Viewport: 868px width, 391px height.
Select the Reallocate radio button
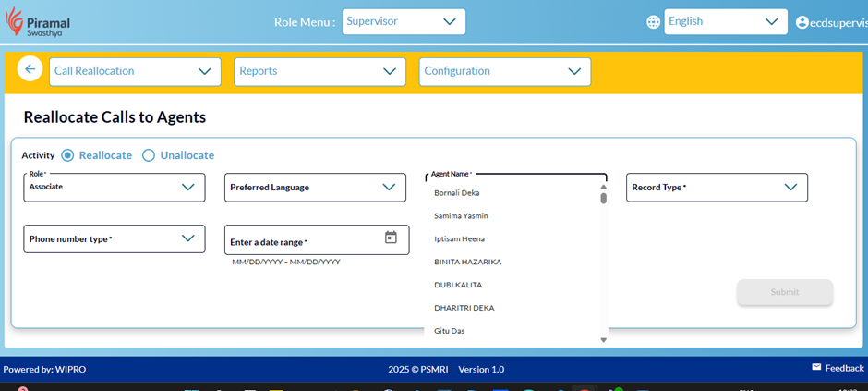(x=67, y=155)
